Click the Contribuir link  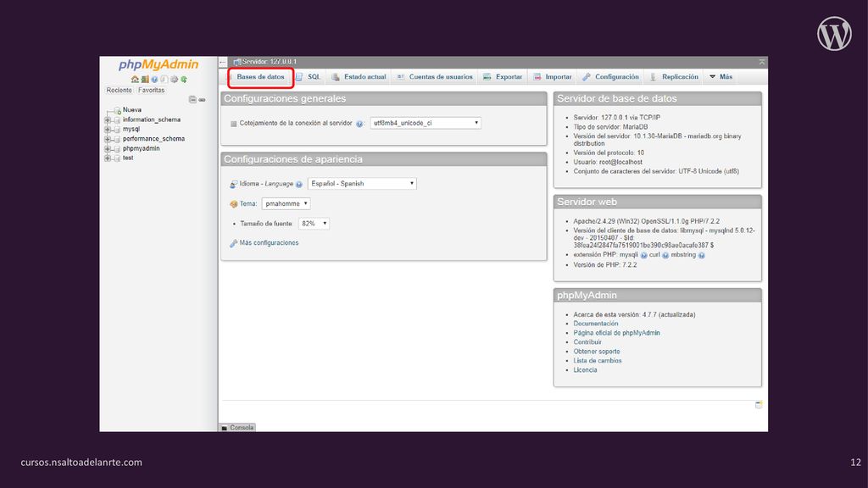tap(587, 342)
